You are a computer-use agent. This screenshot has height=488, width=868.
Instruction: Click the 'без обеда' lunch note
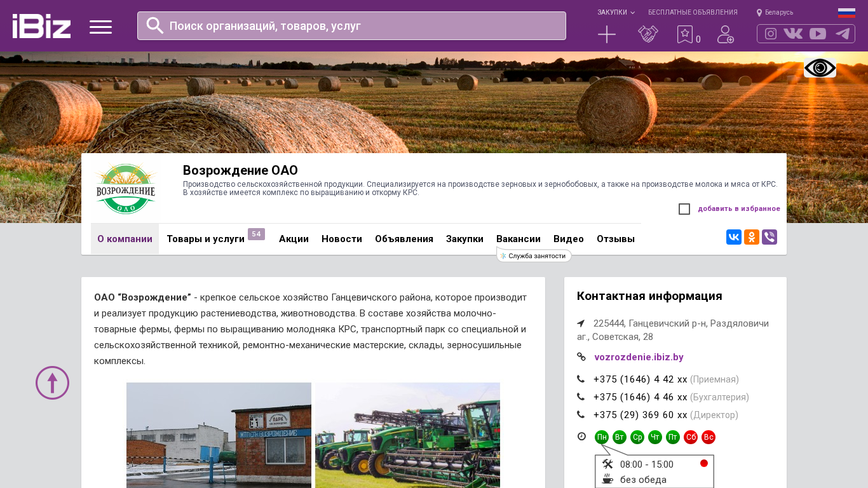click(643, 480)
